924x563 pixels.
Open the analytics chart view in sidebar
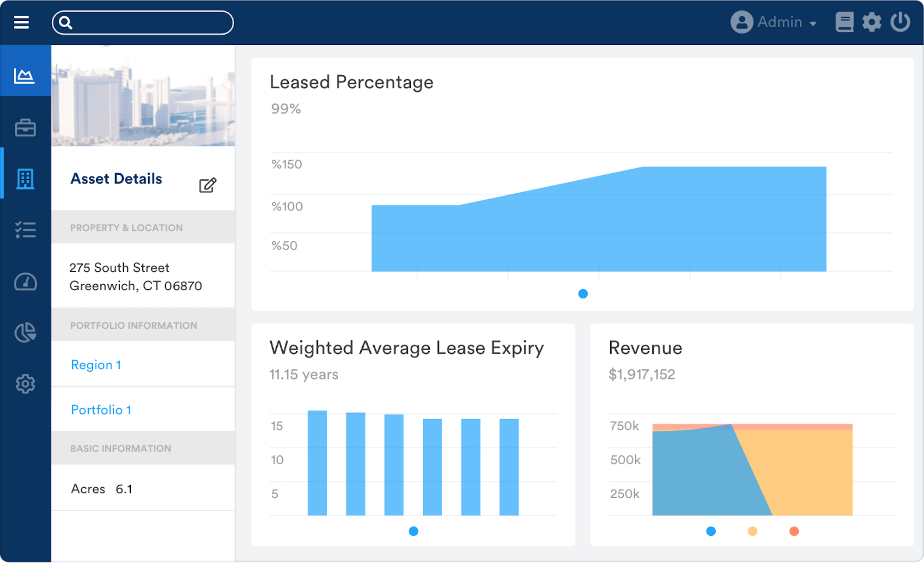pyautogui.click(x=25, y=76)
